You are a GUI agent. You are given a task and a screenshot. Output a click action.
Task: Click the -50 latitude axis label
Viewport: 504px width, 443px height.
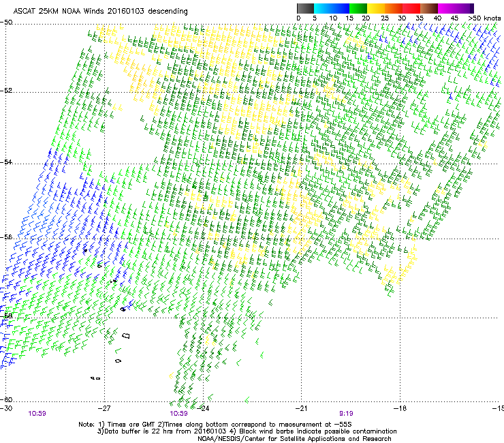pos(6,22)
